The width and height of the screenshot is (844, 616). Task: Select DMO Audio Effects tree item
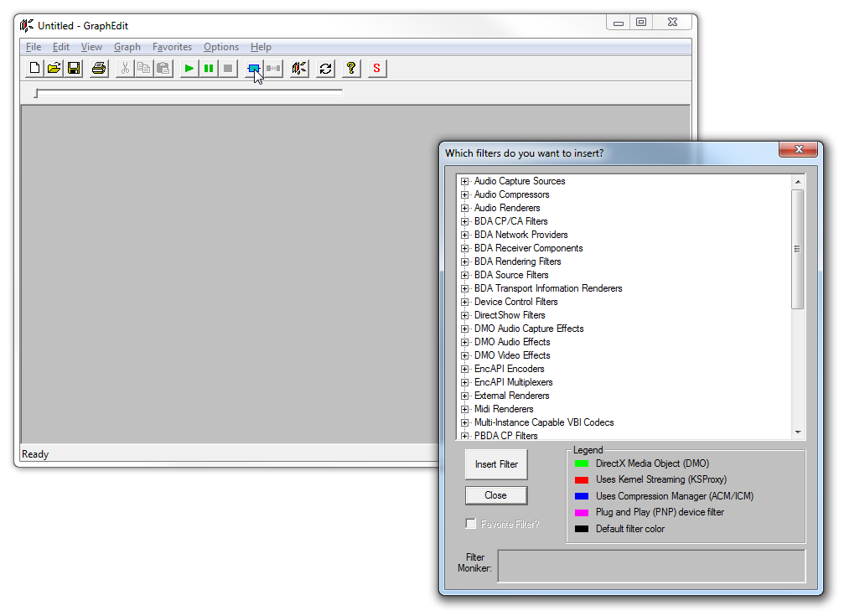pyautogui.click(x=512, y=342)
